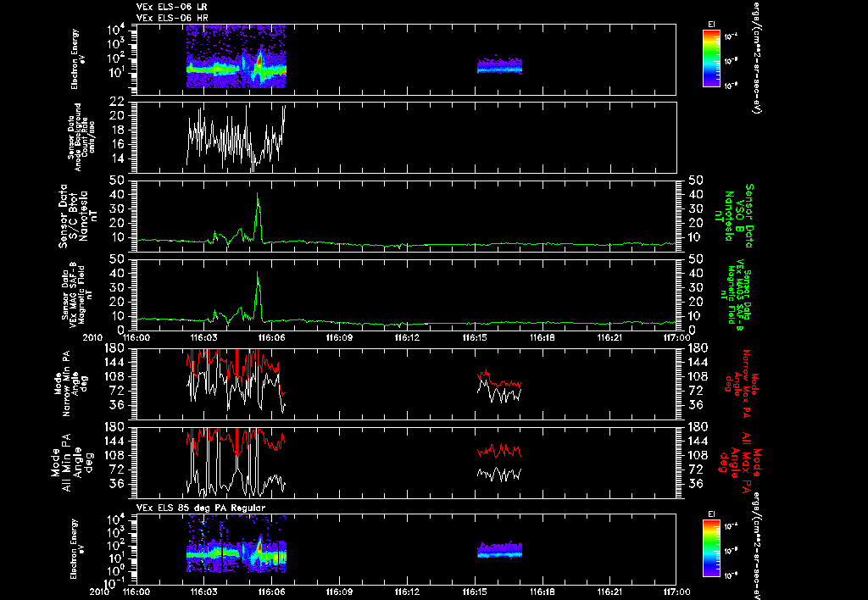Click the red electron burst in the ELS-06 spectrogram

click(259, 61)
